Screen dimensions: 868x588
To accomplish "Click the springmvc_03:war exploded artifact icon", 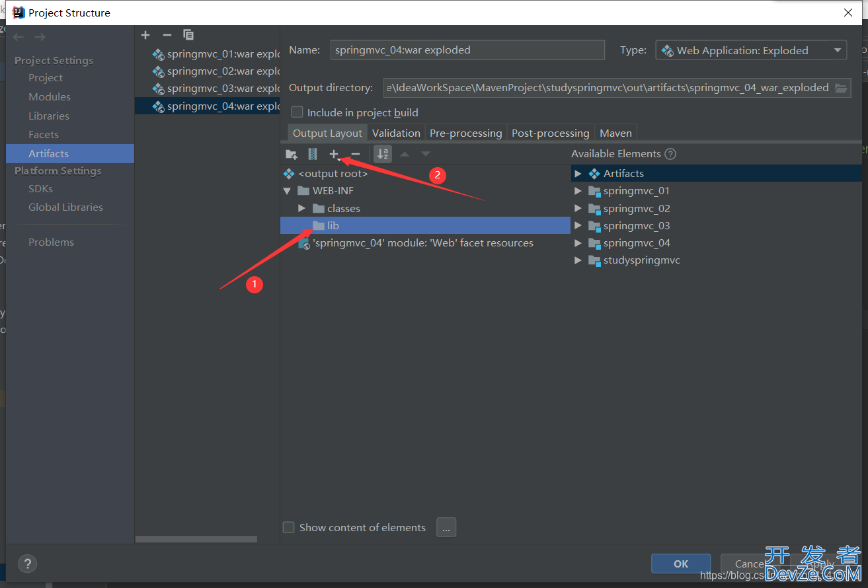I will tap(158, 89).
